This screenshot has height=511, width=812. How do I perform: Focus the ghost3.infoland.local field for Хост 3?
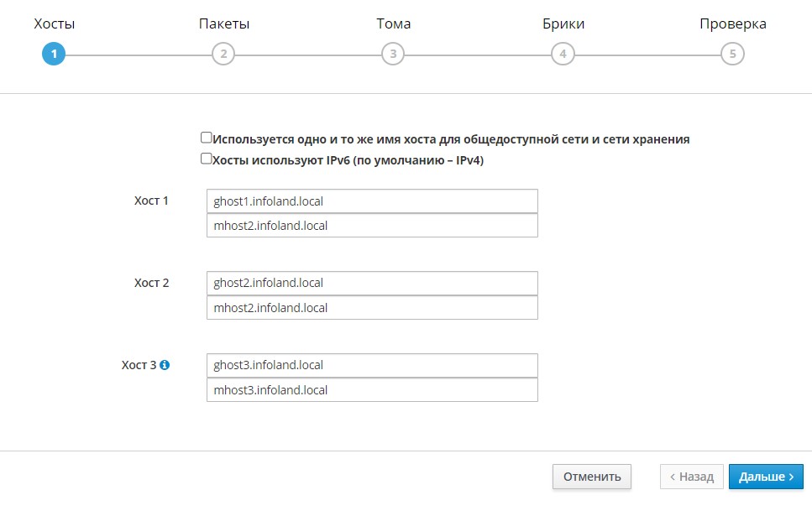372,366
